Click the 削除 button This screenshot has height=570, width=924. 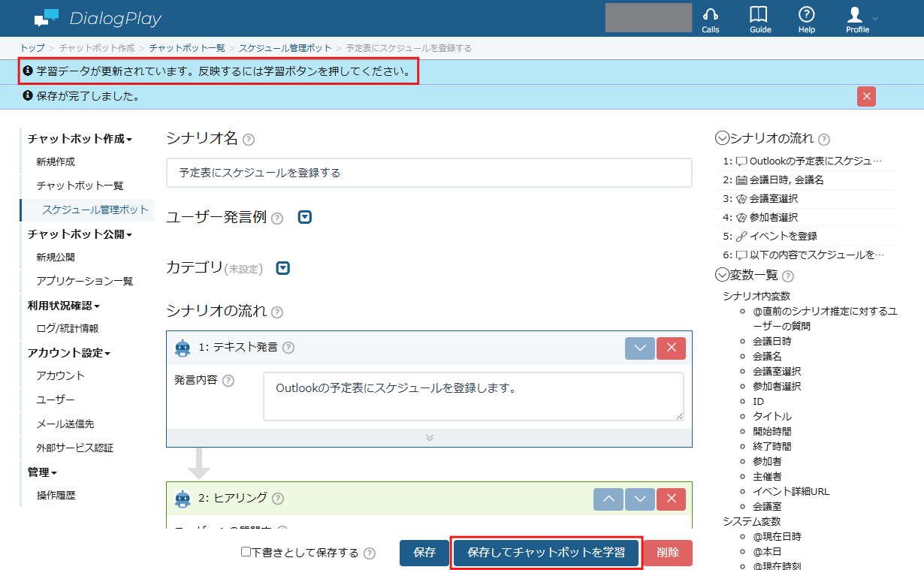click(667, 553)
